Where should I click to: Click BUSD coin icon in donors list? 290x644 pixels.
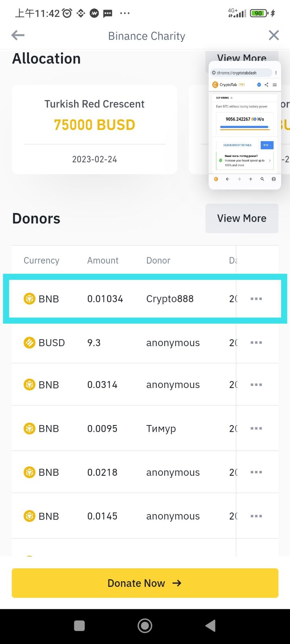(x=29, y=343)
